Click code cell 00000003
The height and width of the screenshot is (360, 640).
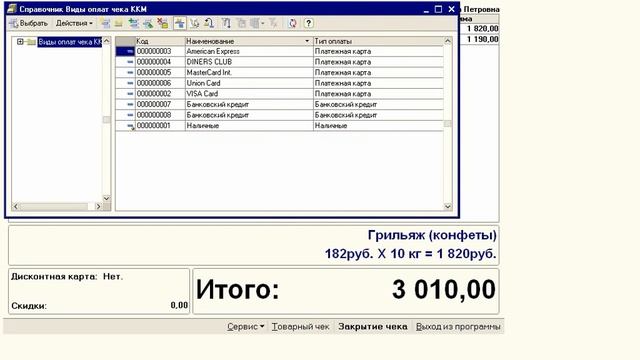pyautogui.click(x=160, y=51)
